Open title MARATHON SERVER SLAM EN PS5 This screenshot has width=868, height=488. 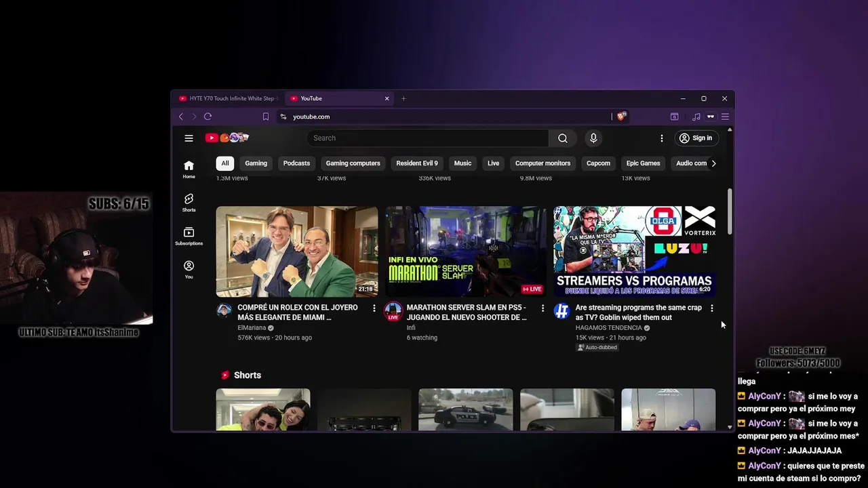467,312
